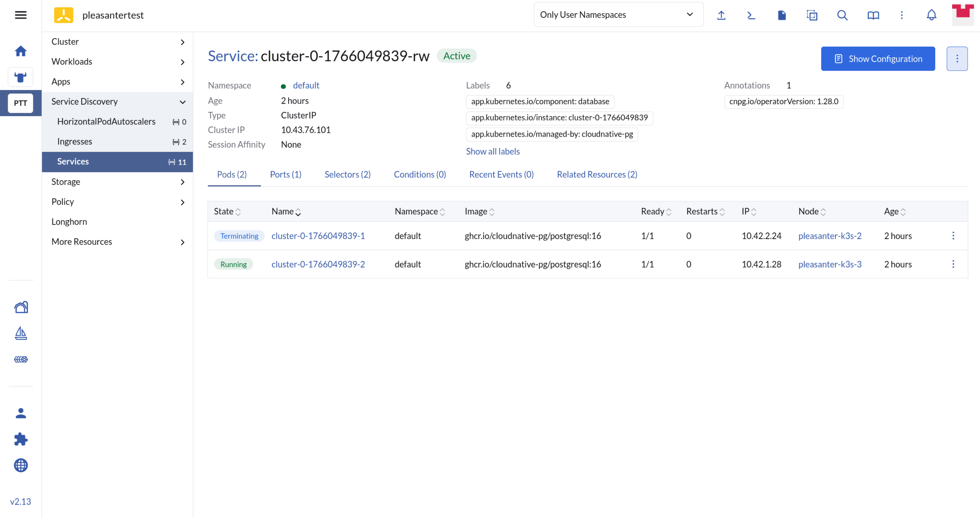
Task: Go to the home icon in sidebar
Action: [21, 51]
